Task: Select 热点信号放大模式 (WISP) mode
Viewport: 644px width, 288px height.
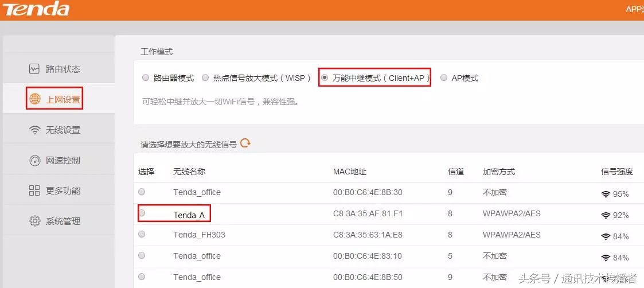Action: (205, 77)
